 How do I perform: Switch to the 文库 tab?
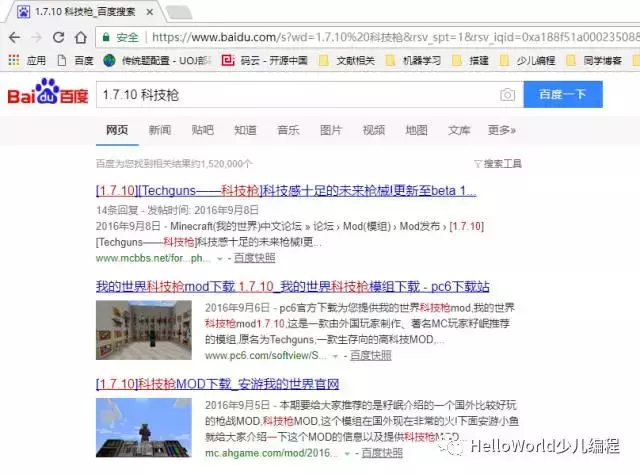(459, 130)
